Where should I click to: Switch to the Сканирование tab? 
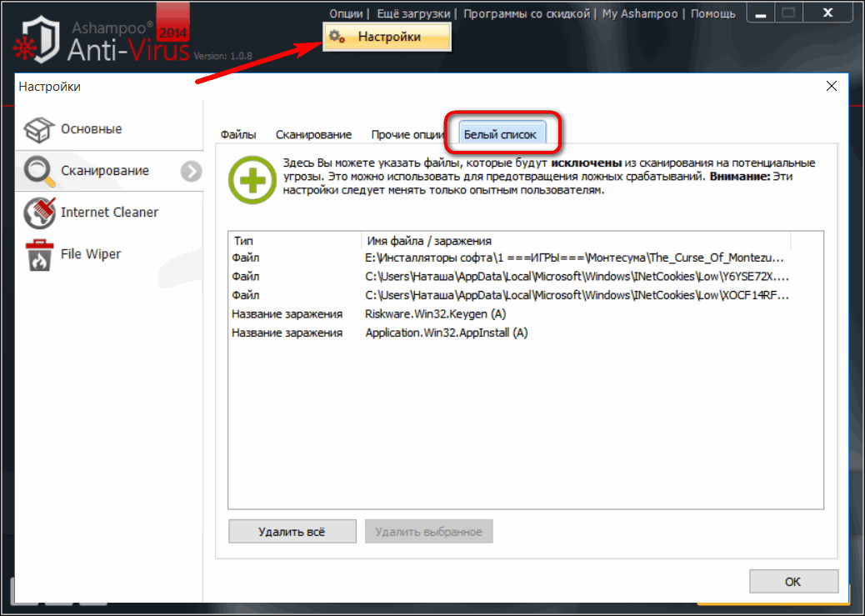(314, 135)
